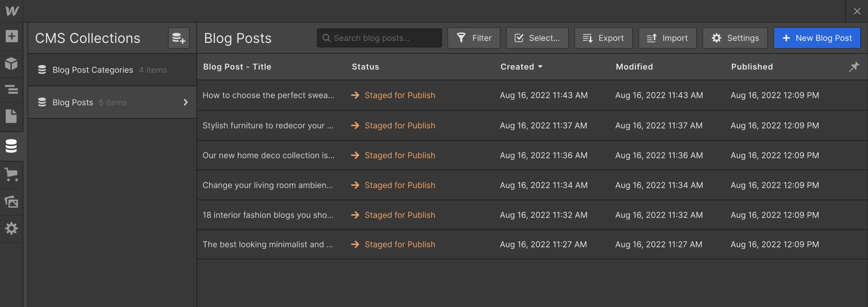The height and width of the screenshot is (307, 868).
Task: Click the Select... checkbox button
Action: 537,38
